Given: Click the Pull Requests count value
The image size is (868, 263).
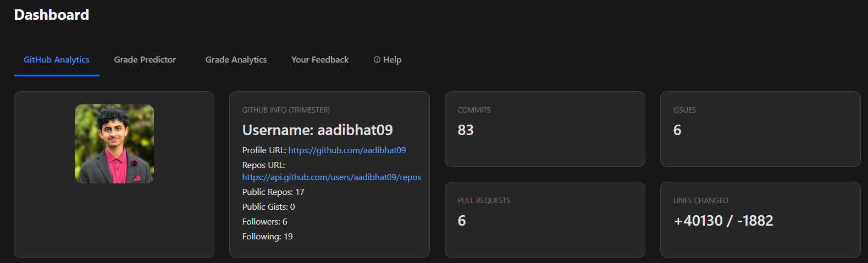Looking at the screenshot, I should 461,221.
